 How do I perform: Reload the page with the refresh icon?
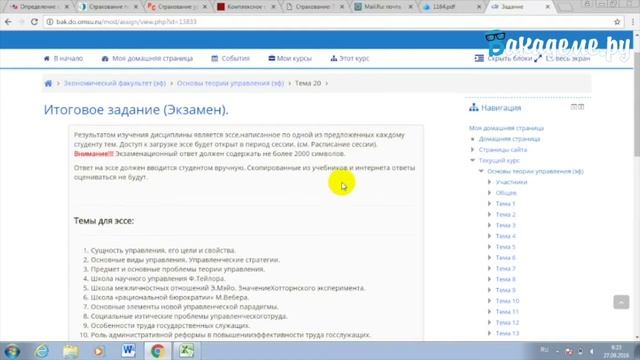[34, 22]
